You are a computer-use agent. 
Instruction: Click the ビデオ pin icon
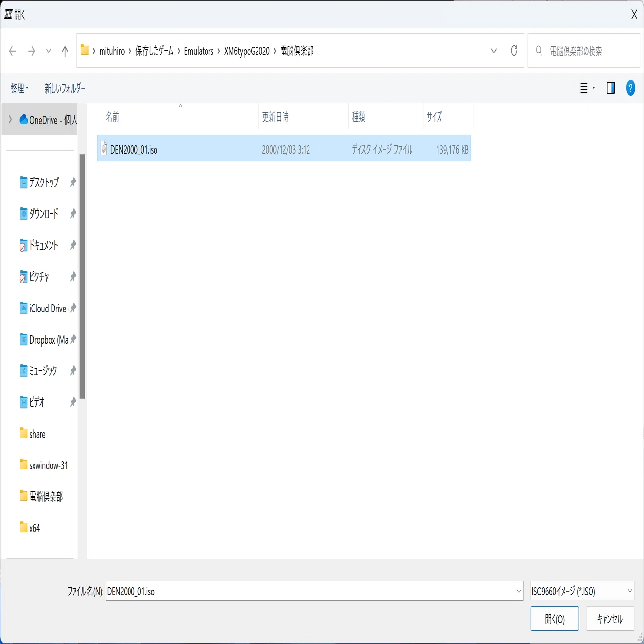click(x=73, y=402)
